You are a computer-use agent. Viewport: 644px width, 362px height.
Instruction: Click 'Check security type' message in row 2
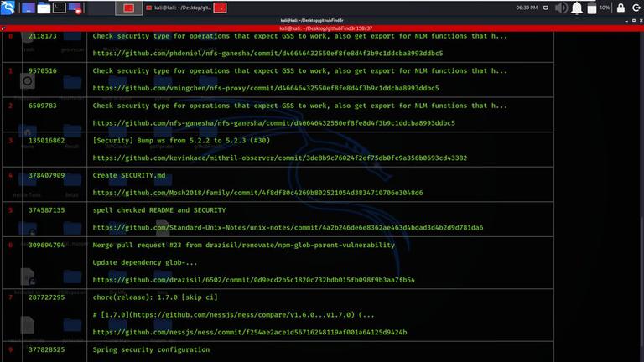[300, 106]
